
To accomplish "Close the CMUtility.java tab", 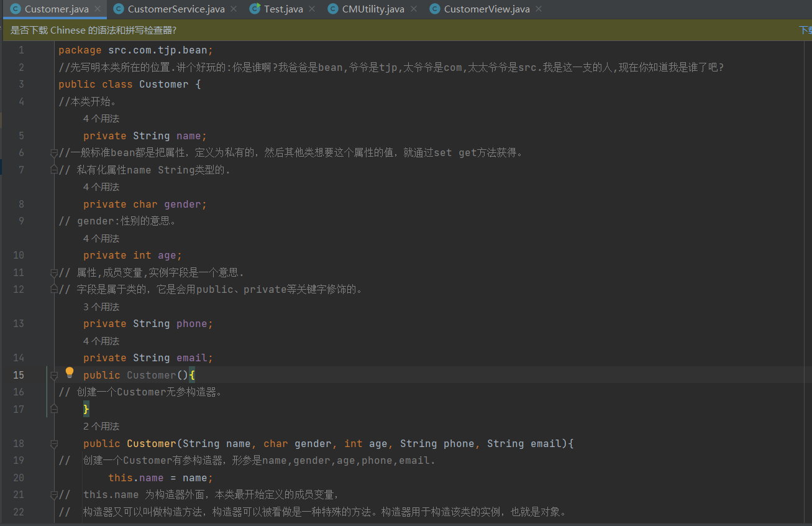I will coord(413,9).
